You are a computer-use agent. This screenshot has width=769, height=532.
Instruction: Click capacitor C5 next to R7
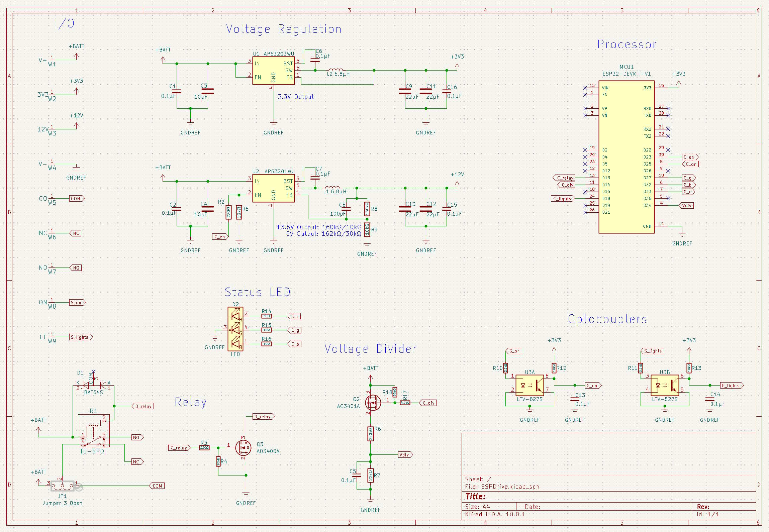click(x=357, y=475)
